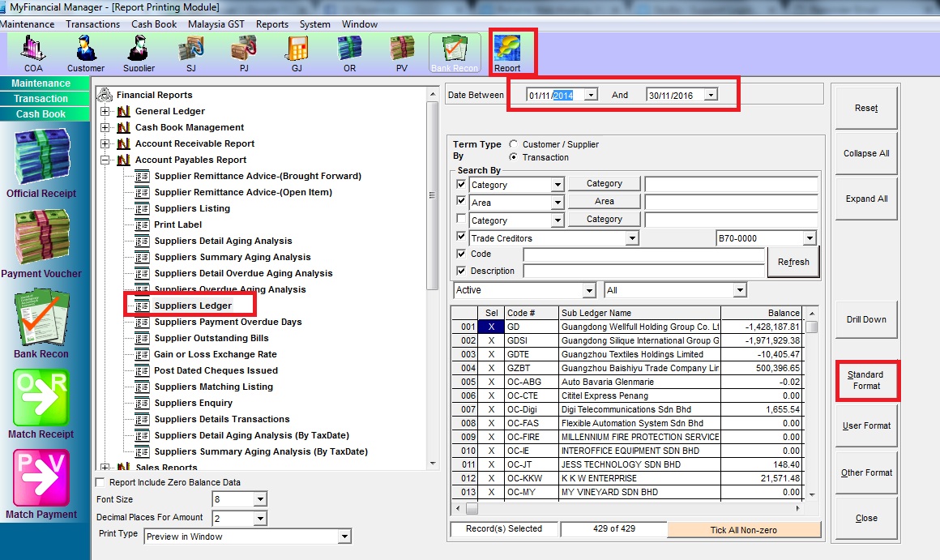This screenshot has width=940, height=560.
Task: Click the Customer toolbar icon
Action: 85,53
